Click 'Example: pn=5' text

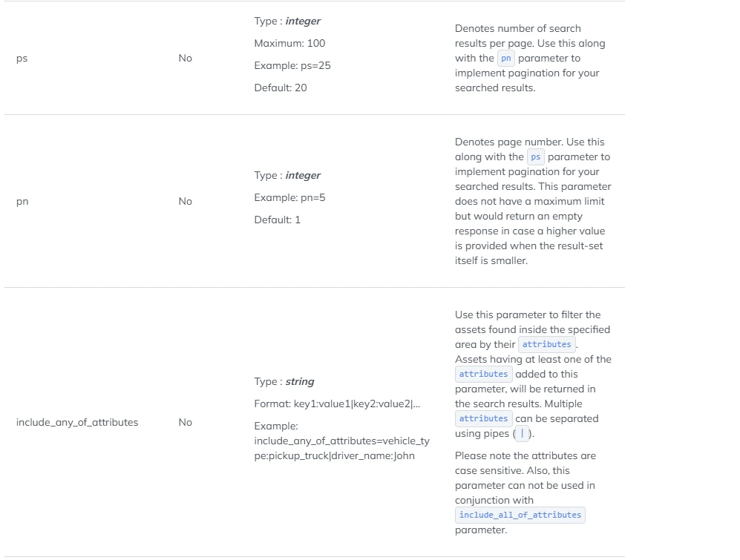[289, 198]
